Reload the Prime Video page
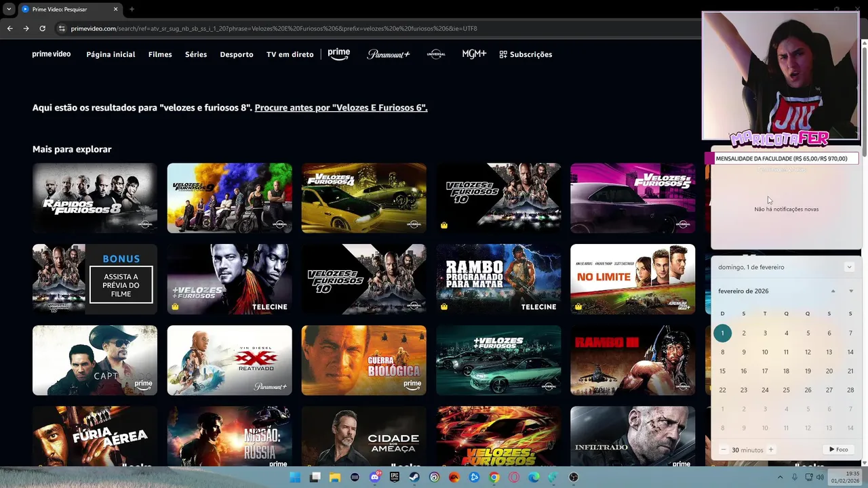Screen dimensions: 868x488 (x=42, y=28)
